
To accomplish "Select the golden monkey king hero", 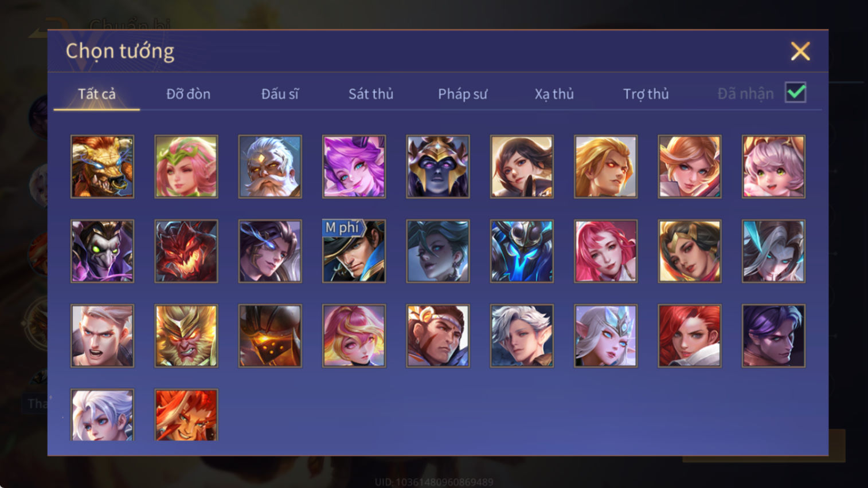I will [186, 336].
